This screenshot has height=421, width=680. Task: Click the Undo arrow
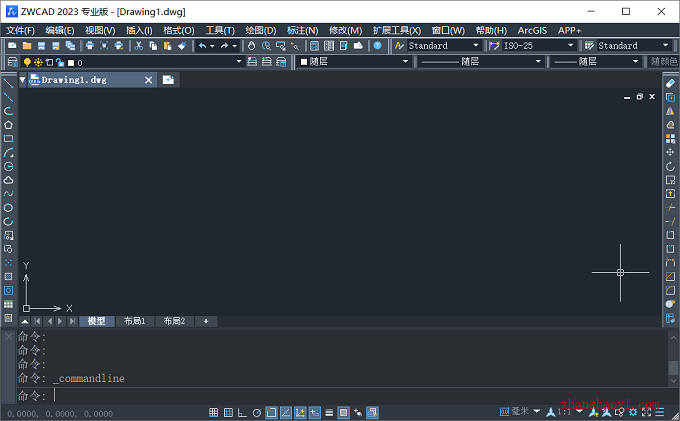203,46
